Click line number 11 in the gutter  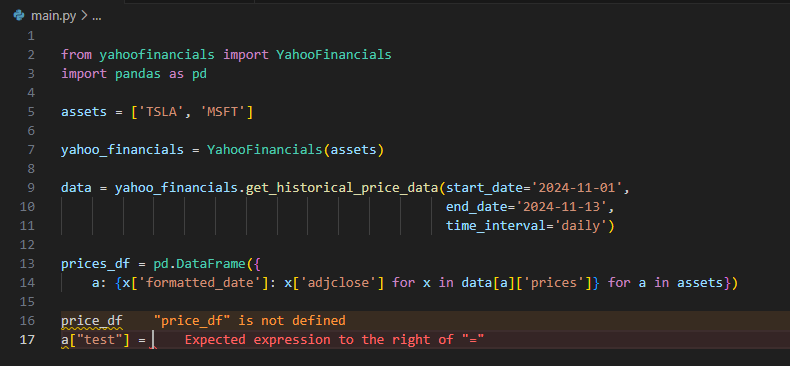tap(27, 226)
